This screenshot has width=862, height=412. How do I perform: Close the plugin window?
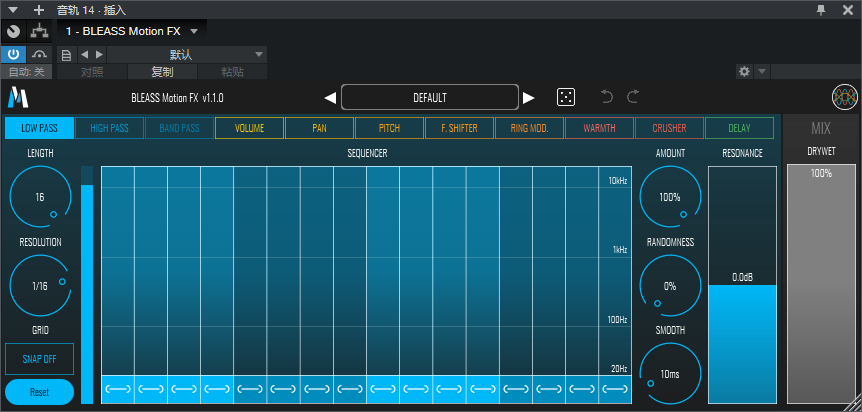click(848, 9)
